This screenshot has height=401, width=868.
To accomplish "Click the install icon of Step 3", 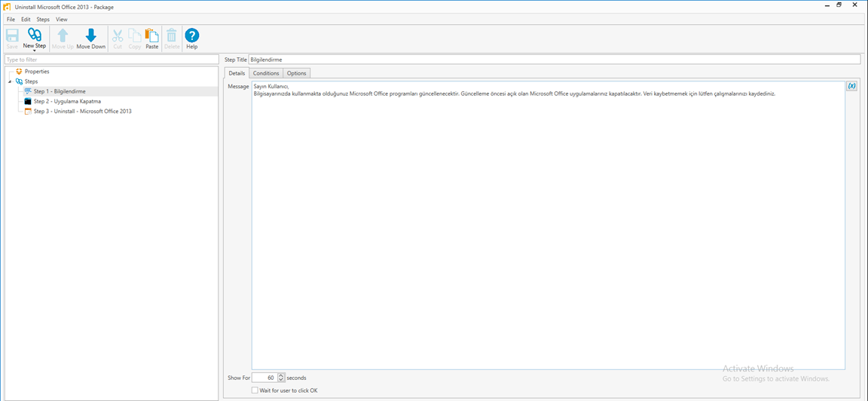I will 28,112.
